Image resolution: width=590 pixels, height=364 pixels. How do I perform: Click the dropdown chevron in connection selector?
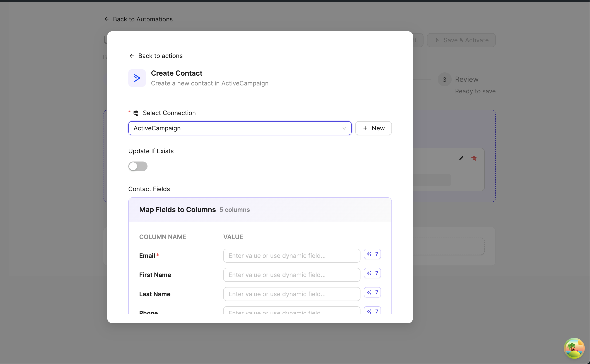344,128
